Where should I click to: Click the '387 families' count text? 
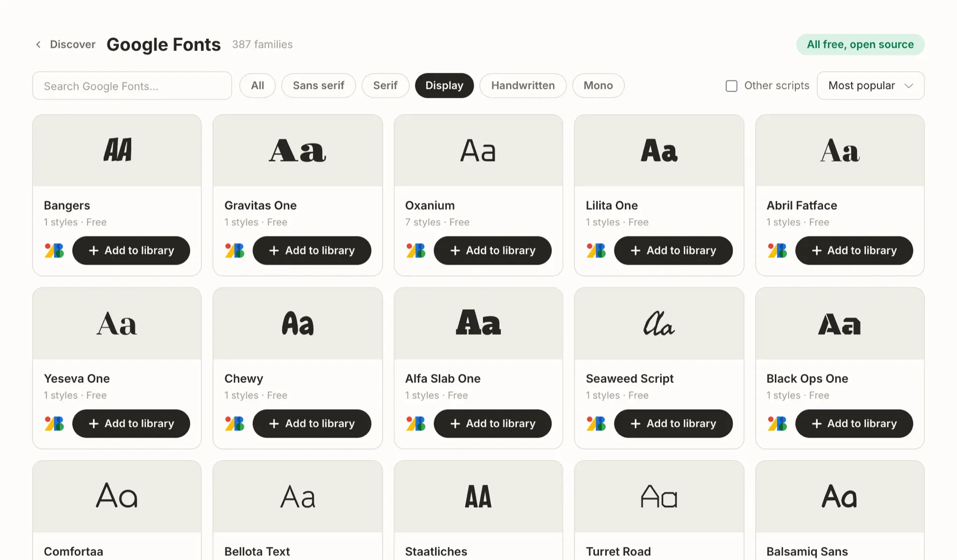pos(263,44)
